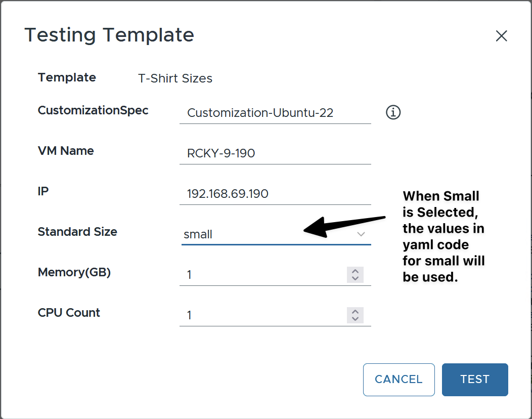
Task: Click the 'Testing Template' dialog title
Action: click(109, 35)
